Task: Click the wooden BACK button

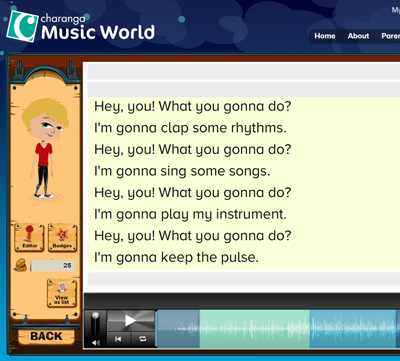Action: (x=46, y=336)
